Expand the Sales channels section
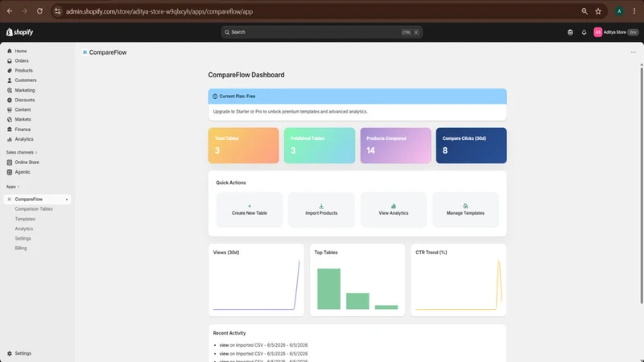This screenshot has height=362, width=644. pos(22,152)
